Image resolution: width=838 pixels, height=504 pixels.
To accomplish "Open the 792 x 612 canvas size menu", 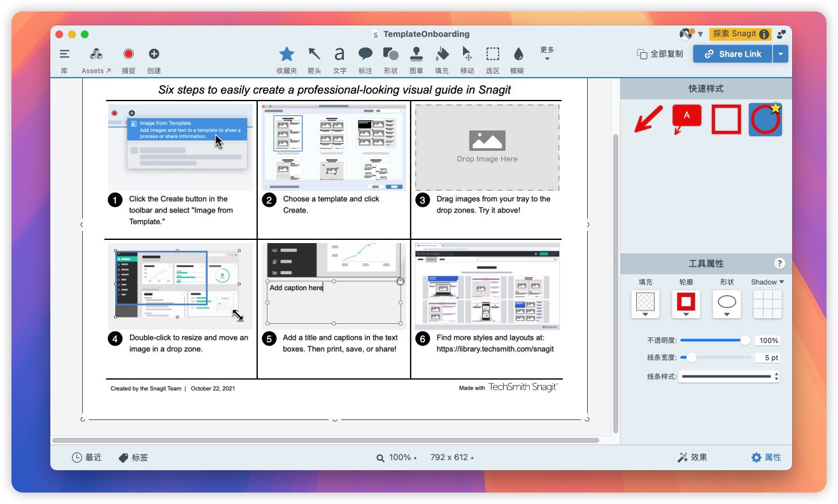I will click(452, 458).
